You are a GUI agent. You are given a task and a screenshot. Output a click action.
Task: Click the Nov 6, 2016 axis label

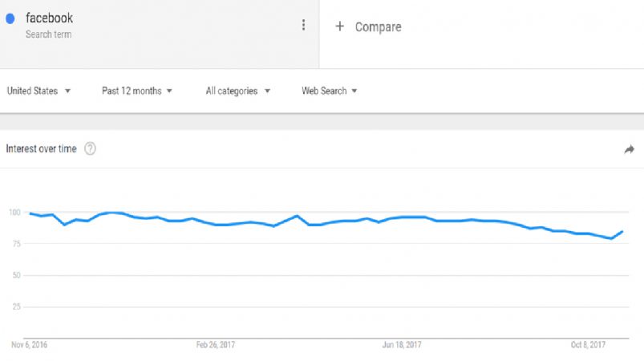(29, 345)
